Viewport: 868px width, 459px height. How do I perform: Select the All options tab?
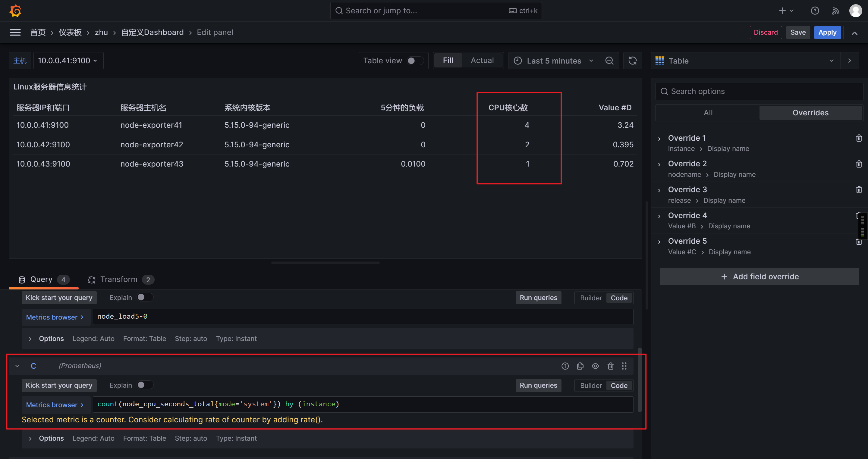[708, 113]
